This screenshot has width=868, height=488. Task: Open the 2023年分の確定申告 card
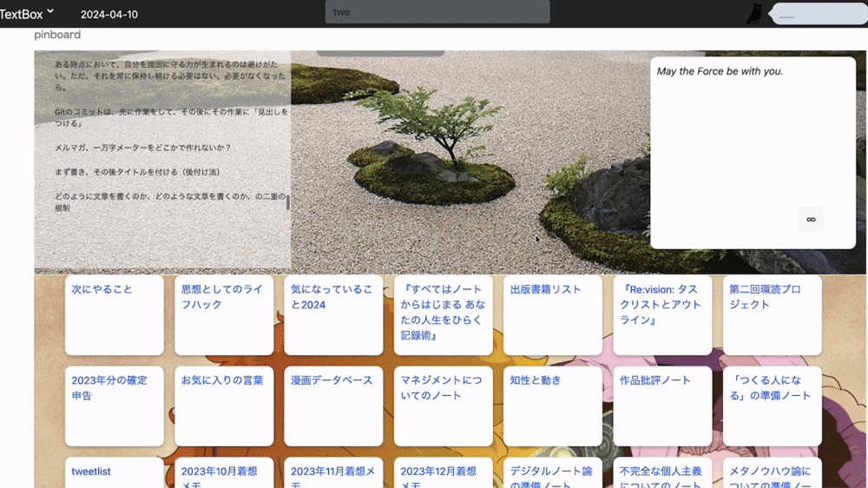(x=114, y=406)
